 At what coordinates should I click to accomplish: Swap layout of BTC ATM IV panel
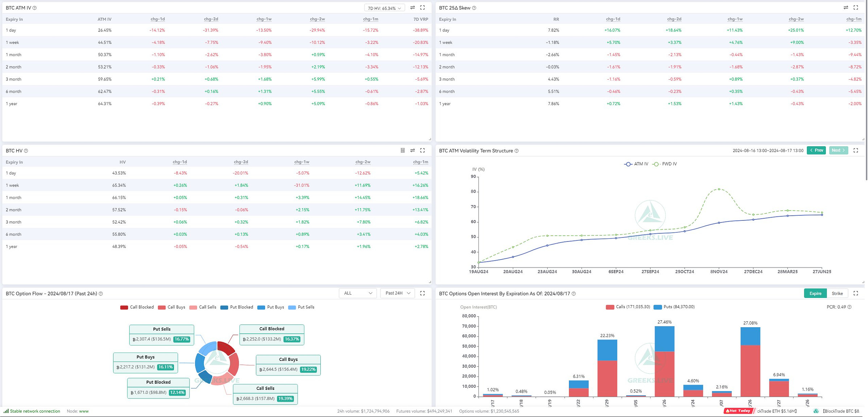412,8
